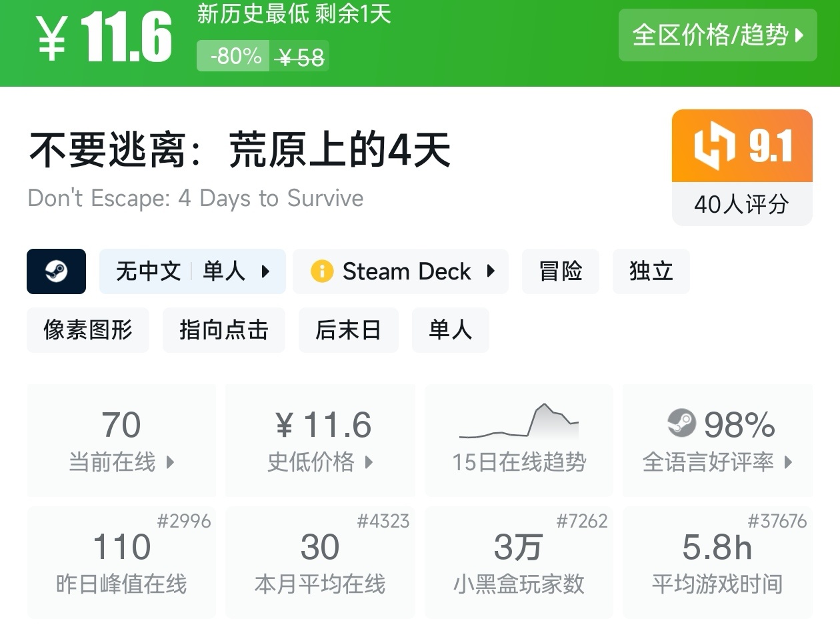This screenshot has height=627, width=840.
Task: Tap the 98% positive review value
Action: point(739,425)
